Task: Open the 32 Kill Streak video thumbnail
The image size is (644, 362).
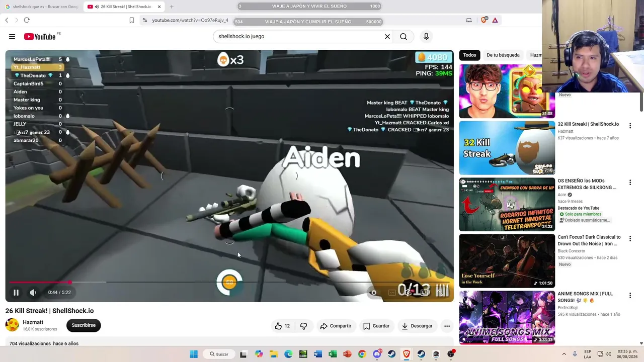Action: pyautogui.click(x=507, y=148)
